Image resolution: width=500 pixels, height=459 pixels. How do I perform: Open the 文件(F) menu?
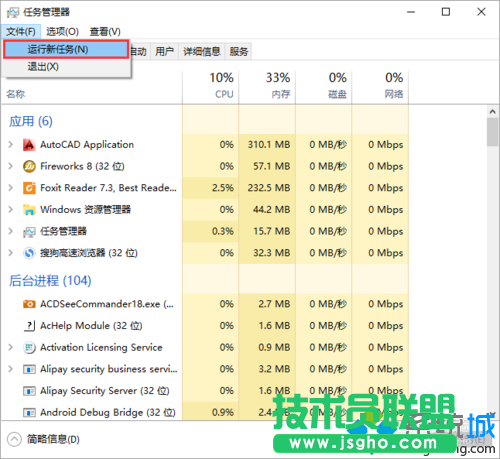21,32
